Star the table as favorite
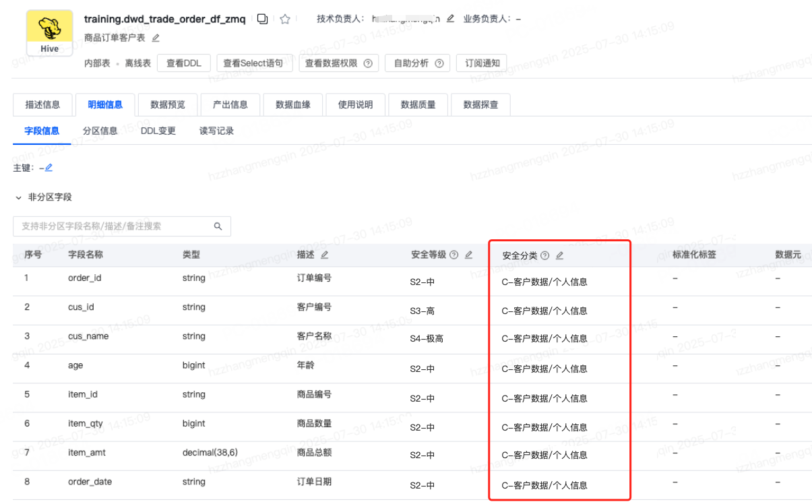812x504 pixels. pos(285,20)
